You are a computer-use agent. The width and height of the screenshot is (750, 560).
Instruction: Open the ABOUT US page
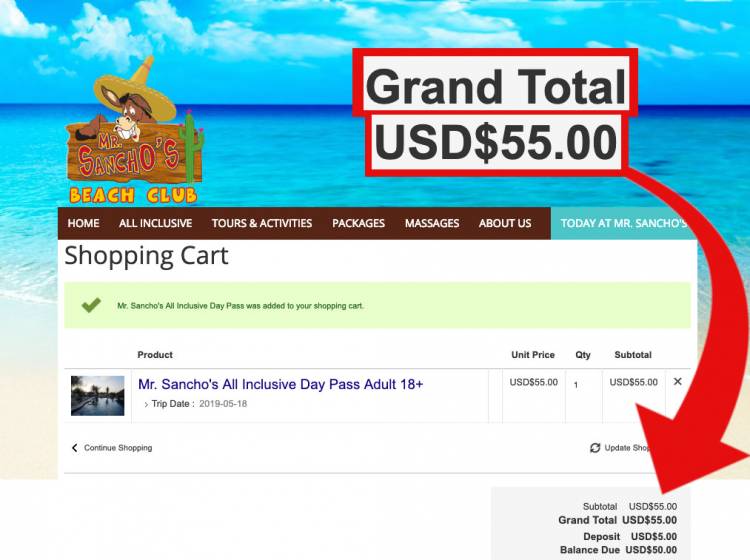505,223
